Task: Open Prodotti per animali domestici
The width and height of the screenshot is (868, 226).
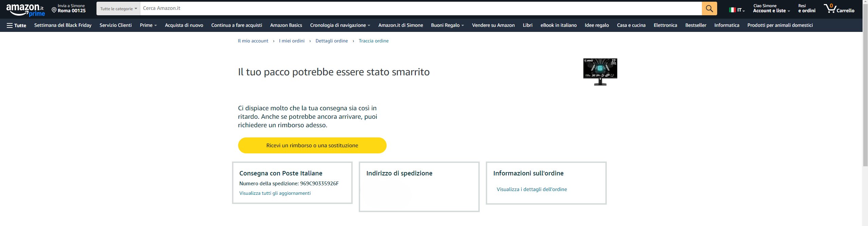Action: coord(780,25)
